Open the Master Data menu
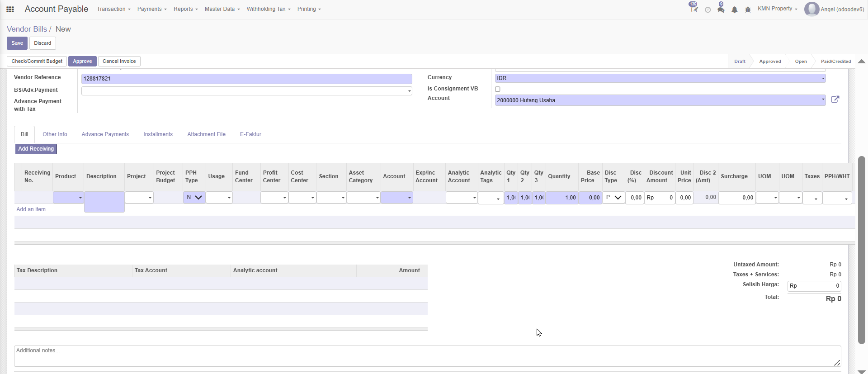Viewport: 868px width, 374px height. tap(222, 9)
